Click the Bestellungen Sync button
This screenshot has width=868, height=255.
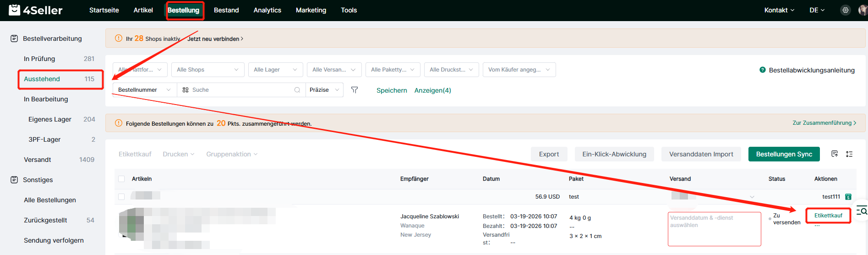click(x=784, y=154)
